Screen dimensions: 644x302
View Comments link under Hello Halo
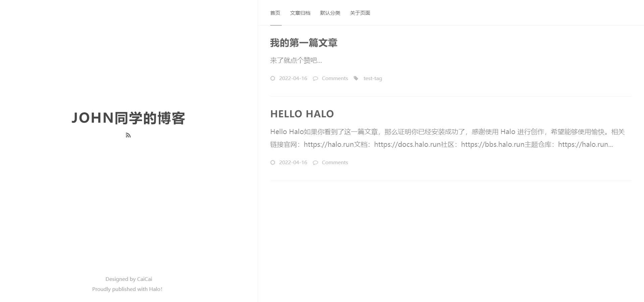click(335, 162)
